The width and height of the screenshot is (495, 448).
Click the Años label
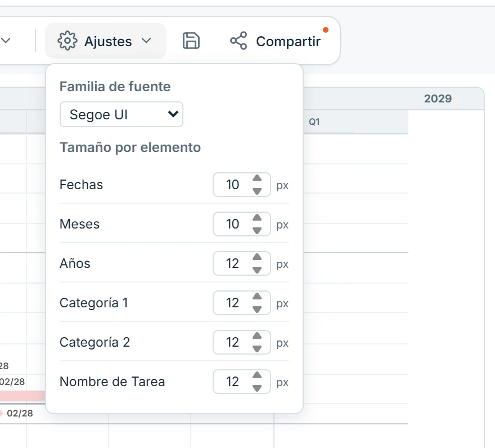pos(75,263)
